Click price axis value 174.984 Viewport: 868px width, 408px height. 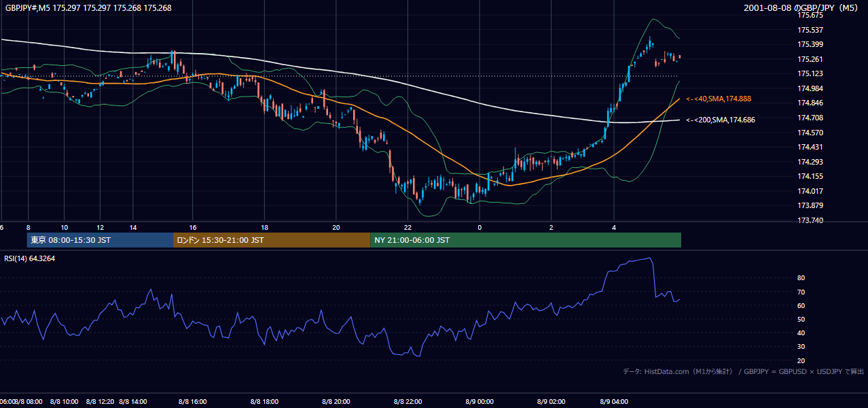coord(810,88)
